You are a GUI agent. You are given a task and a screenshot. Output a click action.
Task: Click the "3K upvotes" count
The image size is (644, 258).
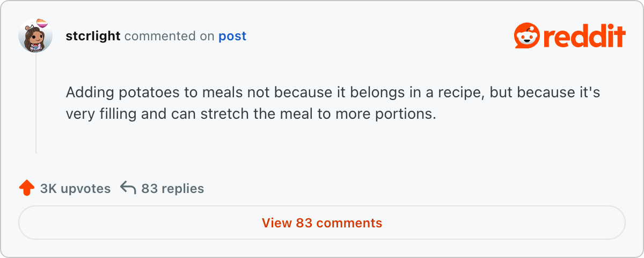click(75, 189)
